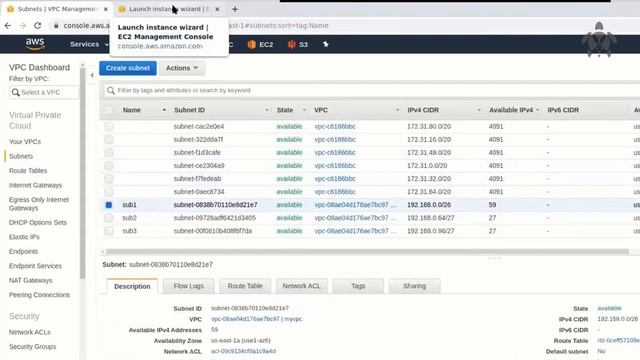Viewport: 640px width, 360px height.
Task: Sort by the Name column arrow
Action: click(x=164, y=110)
